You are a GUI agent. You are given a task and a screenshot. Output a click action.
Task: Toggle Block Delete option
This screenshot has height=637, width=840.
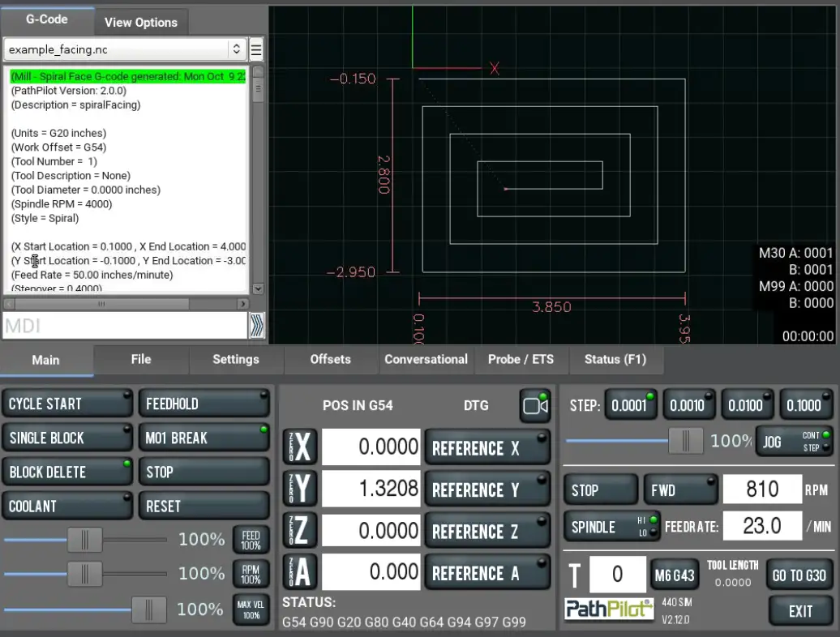pyautogui.click(x=66, y=472)
